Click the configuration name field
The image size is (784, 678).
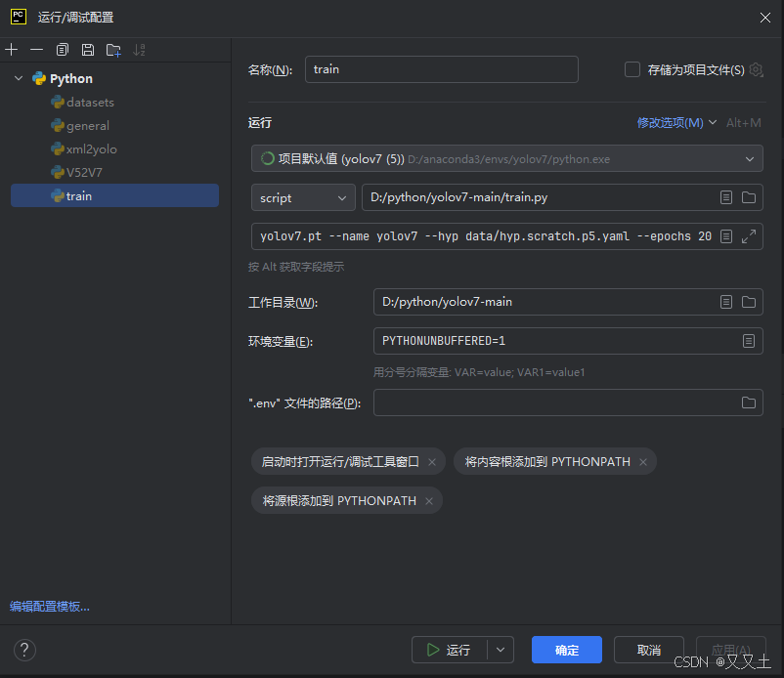[442, 69]
